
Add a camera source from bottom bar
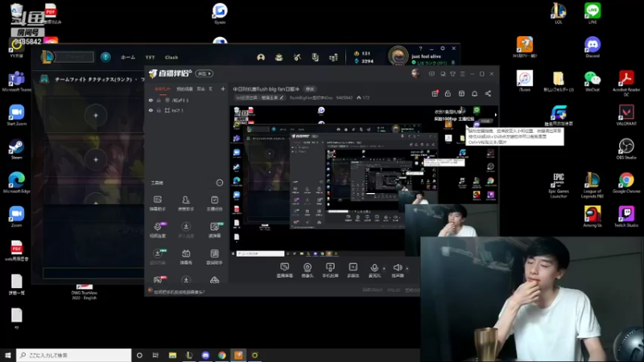pos(308,270)
